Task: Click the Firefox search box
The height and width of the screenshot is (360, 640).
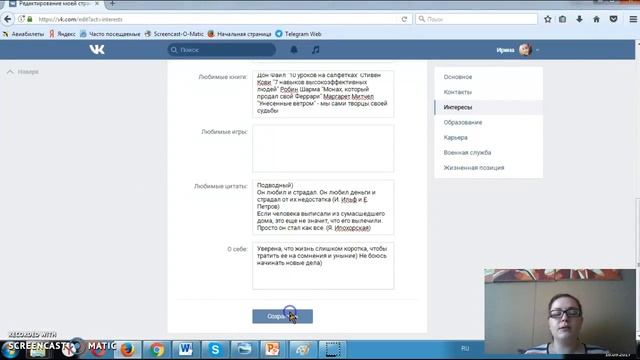Action: coord(476,19)
